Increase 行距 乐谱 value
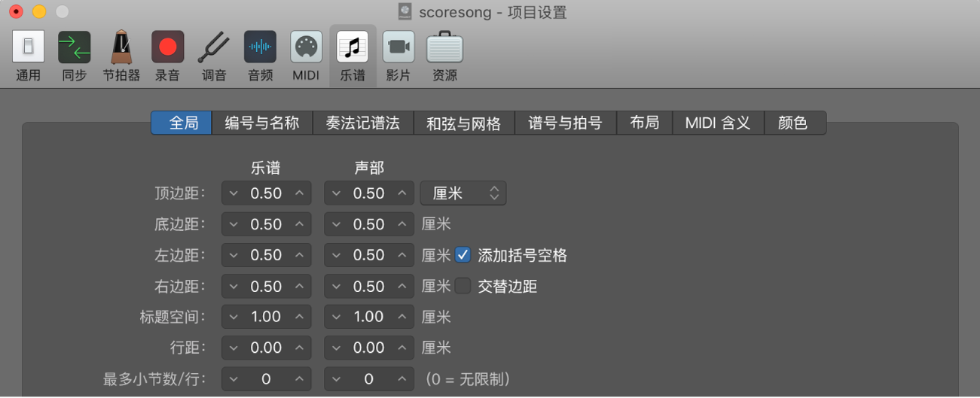Image resolution: width=980 pixels, height=398 pixels. 299,348
